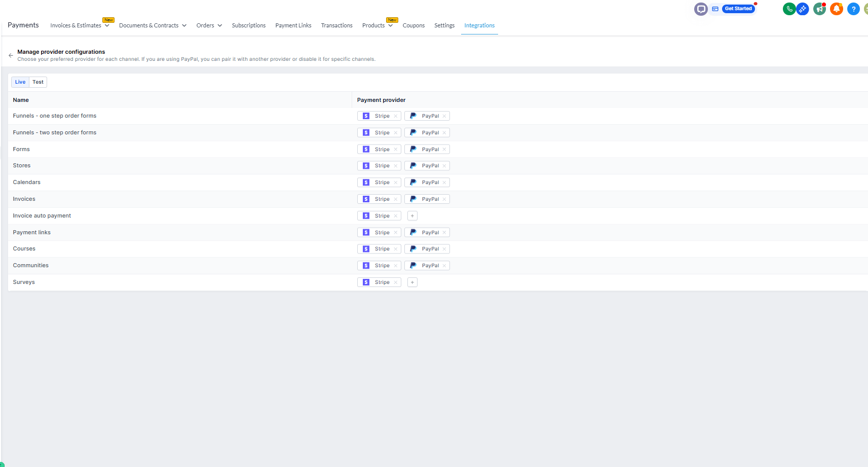This screenshot has width=868, height=467.
Task: Click the Stripe tag in Invoice auto payment
Action: click(379, 216)
